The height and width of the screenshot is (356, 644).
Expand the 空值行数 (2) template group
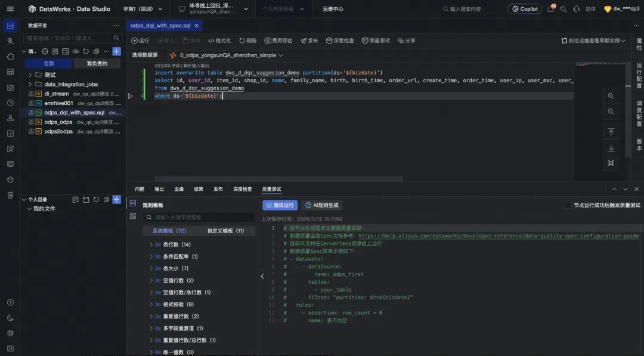pos(151,280)
